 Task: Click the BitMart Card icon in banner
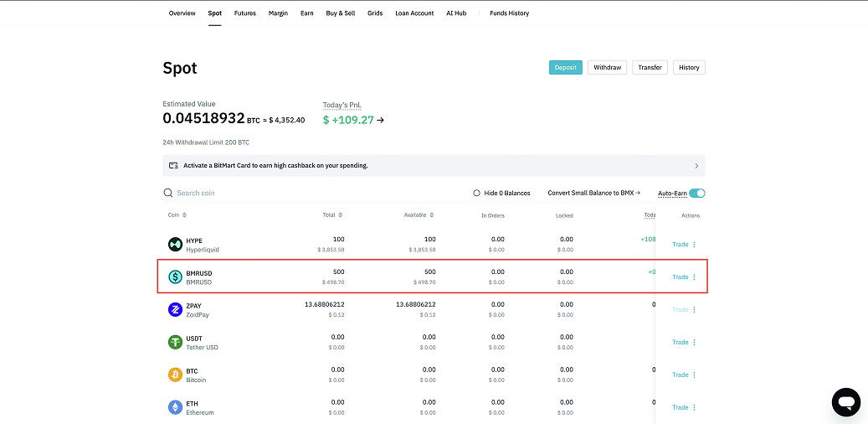173,166
